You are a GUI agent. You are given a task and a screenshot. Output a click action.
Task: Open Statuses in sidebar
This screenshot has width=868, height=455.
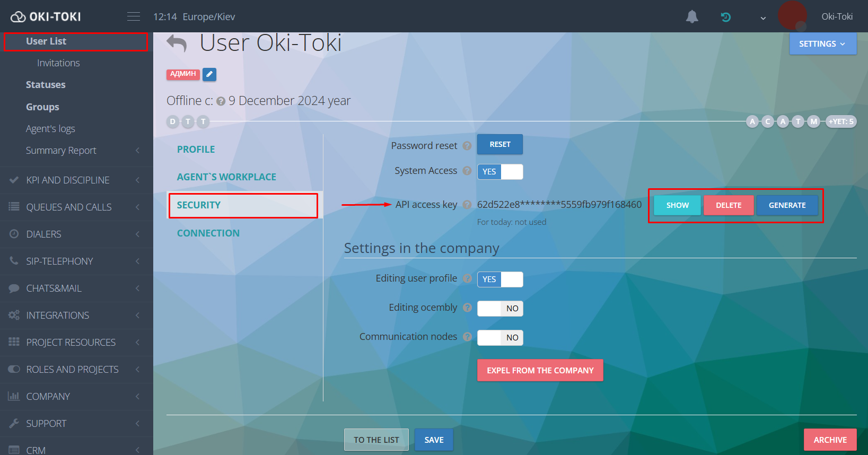pyautogui.click(x=46, y=85)
